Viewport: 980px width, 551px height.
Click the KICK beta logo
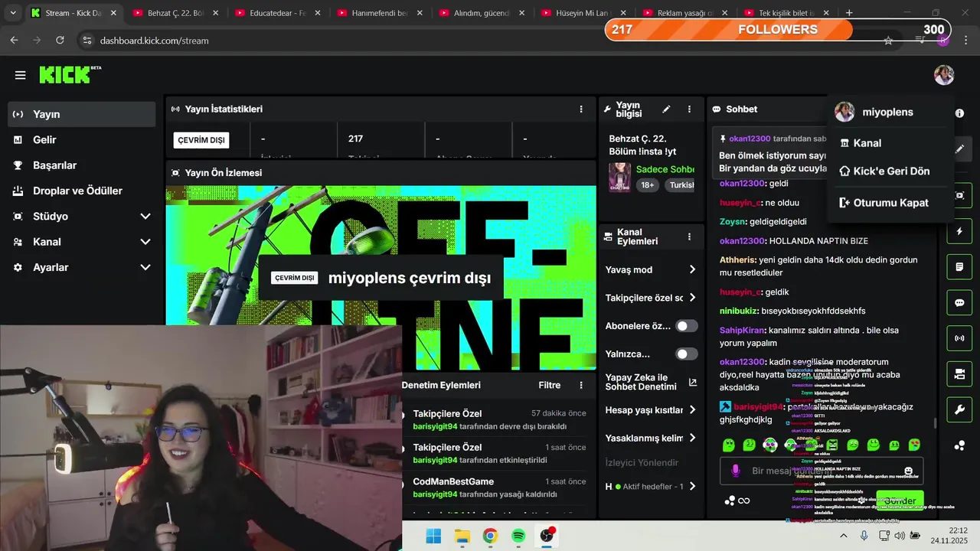70,74
